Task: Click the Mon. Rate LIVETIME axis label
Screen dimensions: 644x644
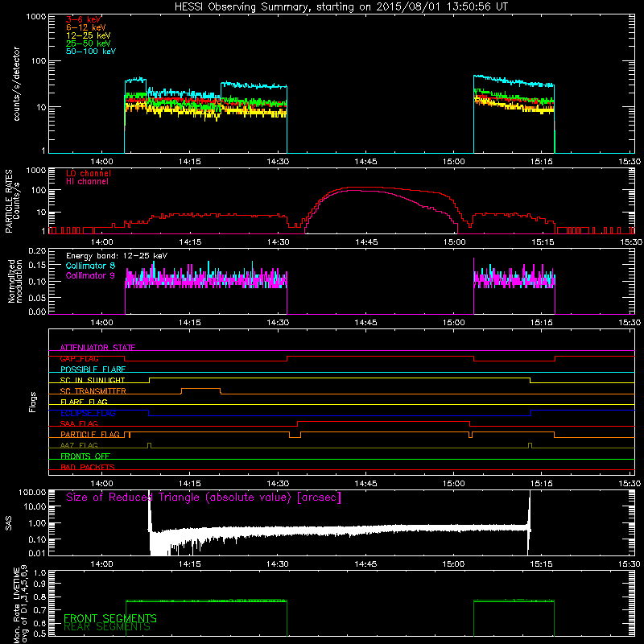Action: pos(21,605)
